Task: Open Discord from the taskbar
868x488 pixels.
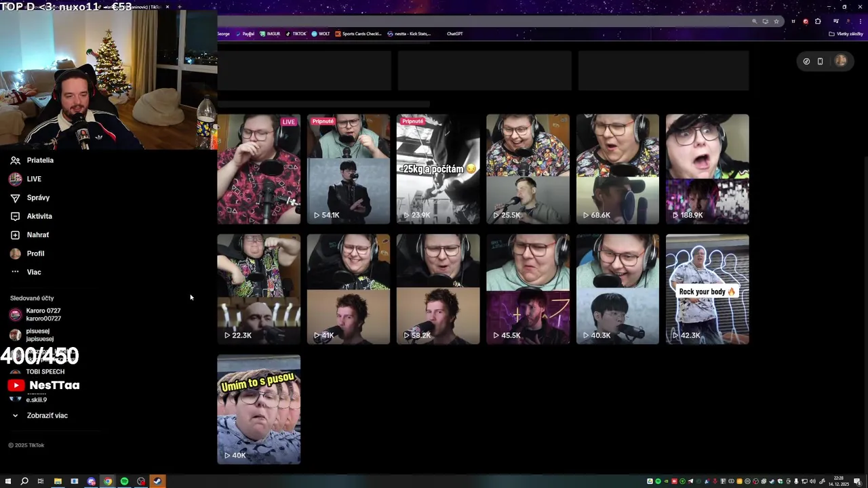Action: [91, 481]
